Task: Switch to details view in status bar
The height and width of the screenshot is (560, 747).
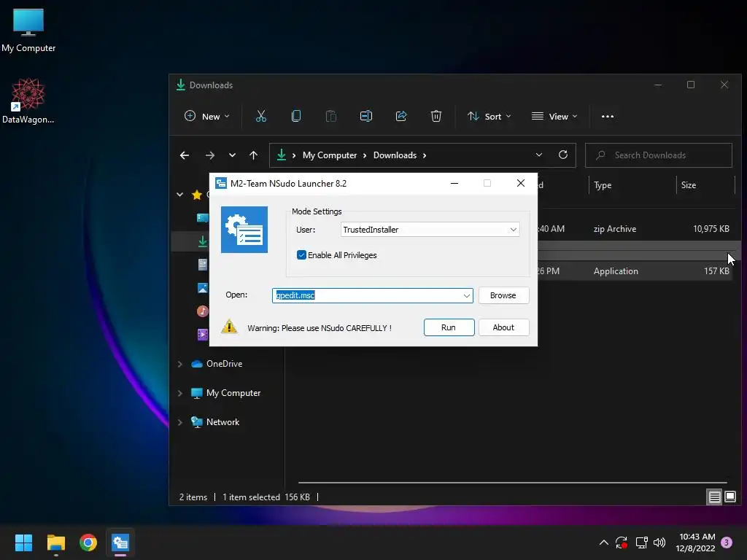Action: click(714, 497)
